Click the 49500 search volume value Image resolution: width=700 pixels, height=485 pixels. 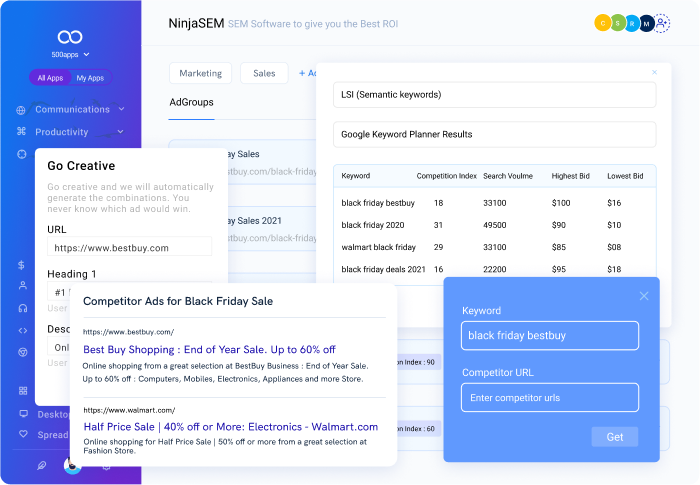pos(495,225)
